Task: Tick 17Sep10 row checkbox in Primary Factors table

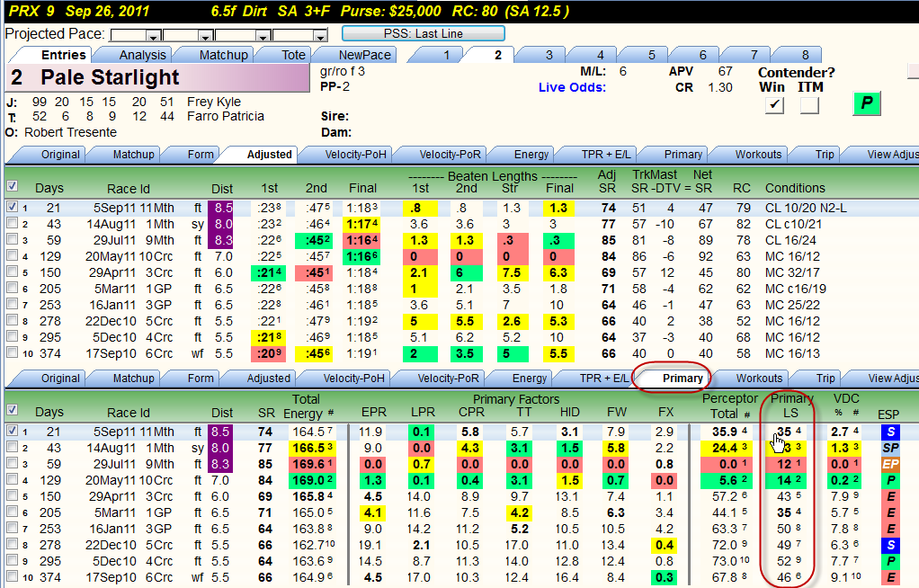Action: (12, 576)
